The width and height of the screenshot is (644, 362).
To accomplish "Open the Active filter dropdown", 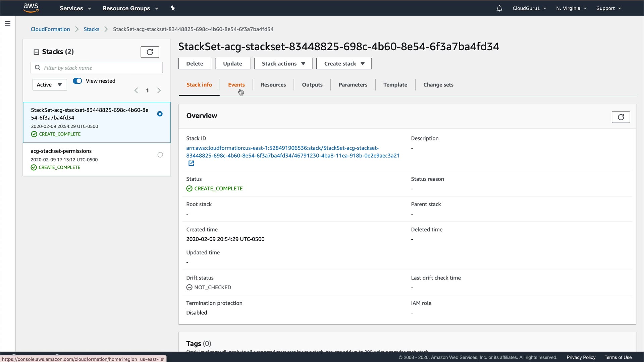I will [49, 85].
